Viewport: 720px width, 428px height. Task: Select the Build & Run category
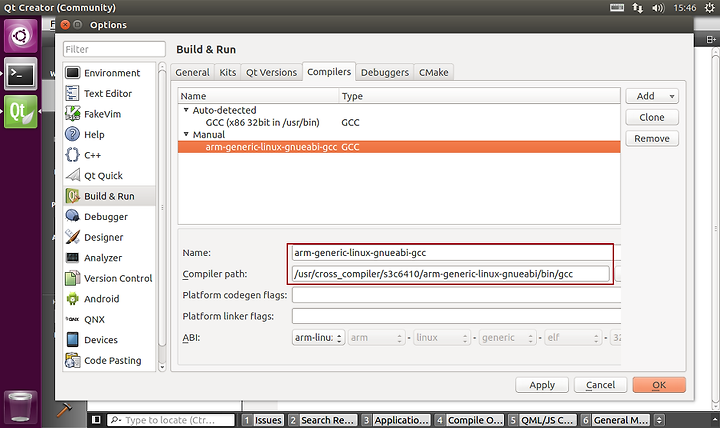click(109, 196)
